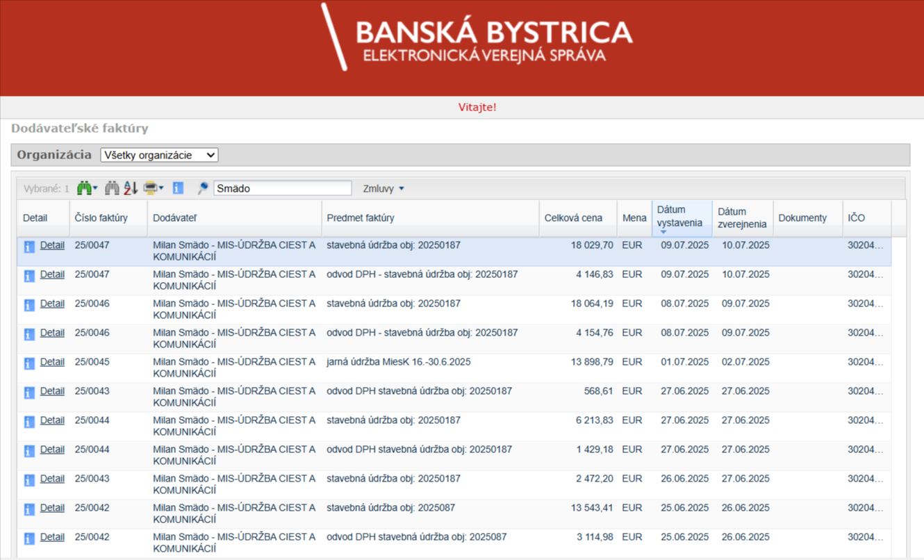Click the search field containing Smädo

coord(282,188)
